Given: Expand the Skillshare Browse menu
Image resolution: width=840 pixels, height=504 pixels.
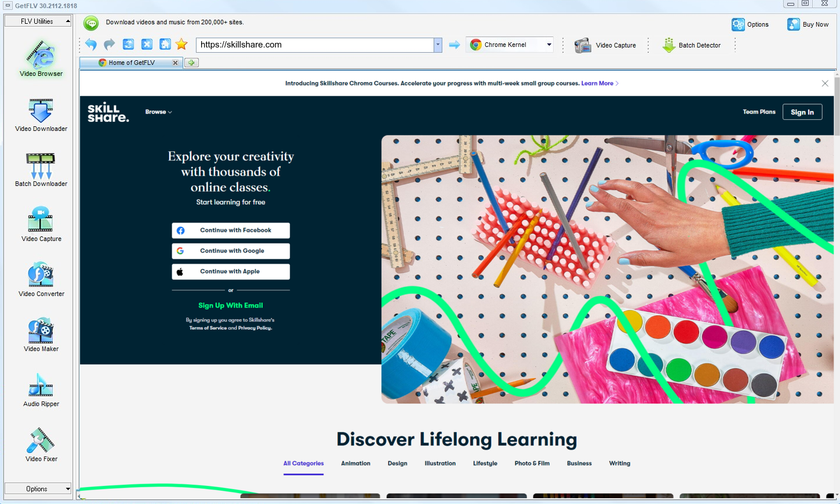Looking at the screenshot, I should [159, 112].
